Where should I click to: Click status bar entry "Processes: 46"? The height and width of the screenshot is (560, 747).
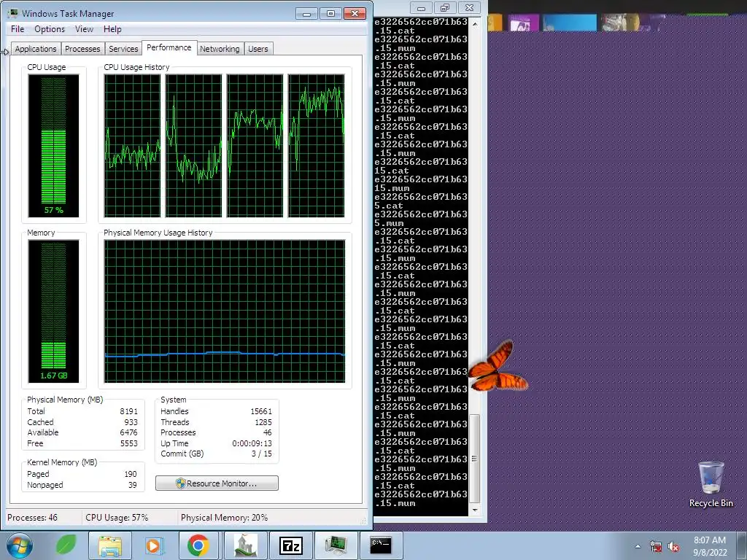32,518
